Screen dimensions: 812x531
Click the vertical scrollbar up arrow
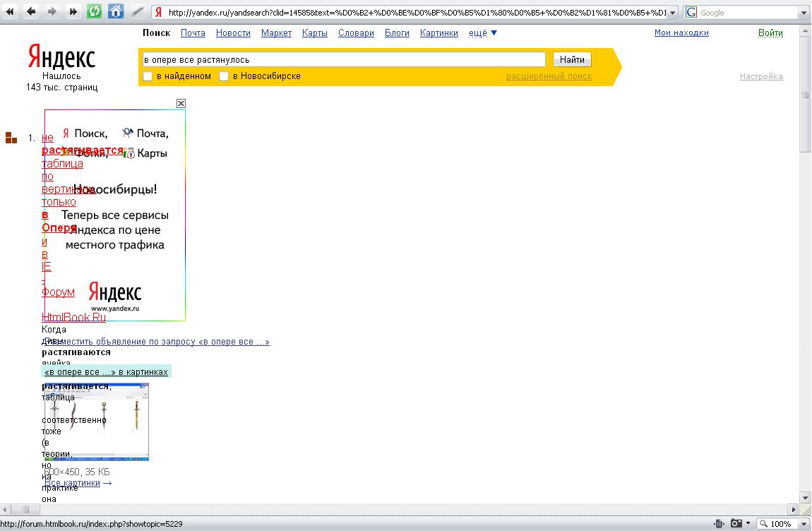805,31
